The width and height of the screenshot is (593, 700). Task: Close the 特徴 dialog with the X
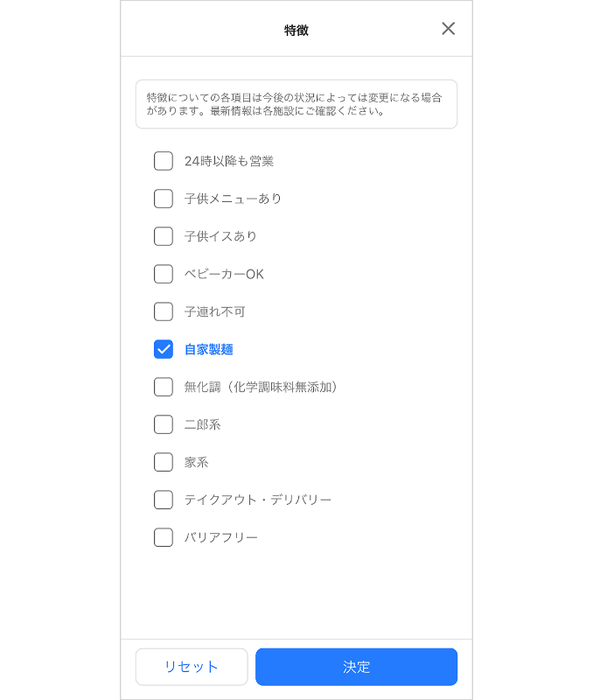point(448,28)
